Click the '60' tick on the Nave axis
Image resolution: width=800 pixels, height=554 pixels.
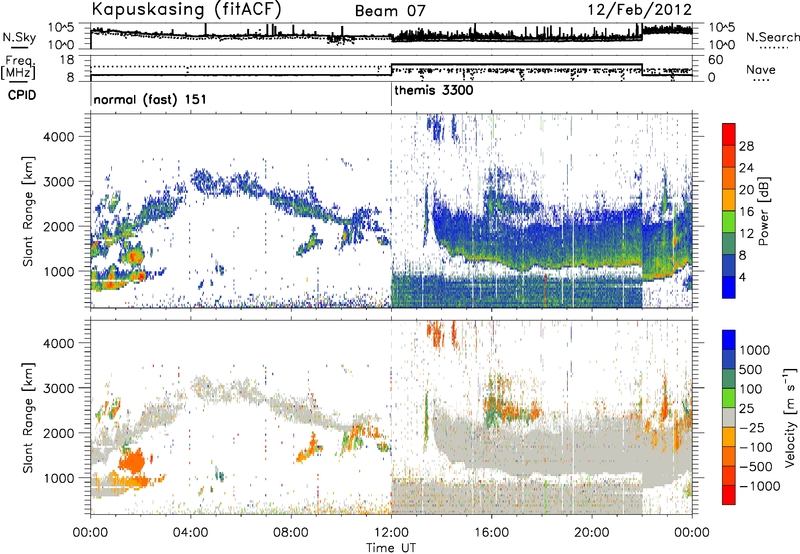click(x=716, y=60)
